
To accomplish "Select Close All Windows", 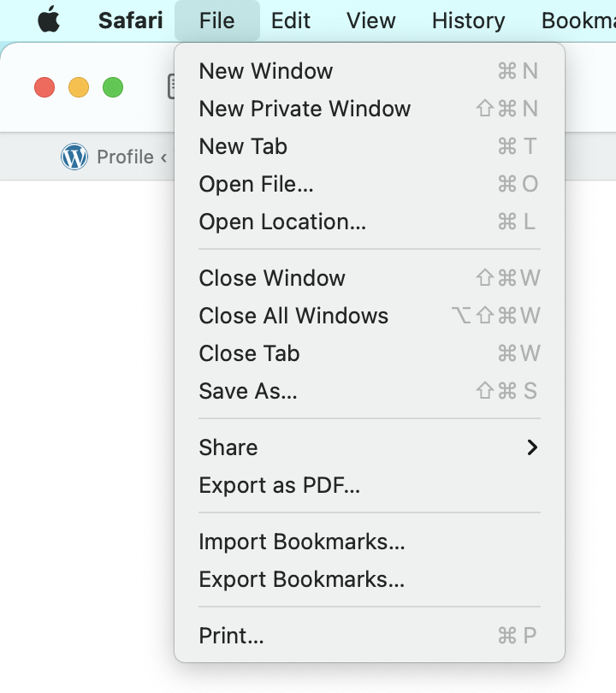I will 370,316.
